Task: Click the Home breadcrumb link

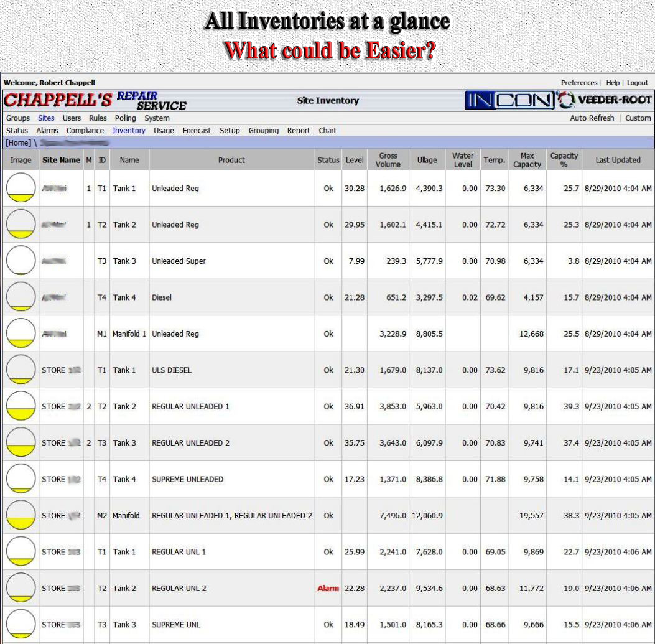Action: (x=18, y=143)
